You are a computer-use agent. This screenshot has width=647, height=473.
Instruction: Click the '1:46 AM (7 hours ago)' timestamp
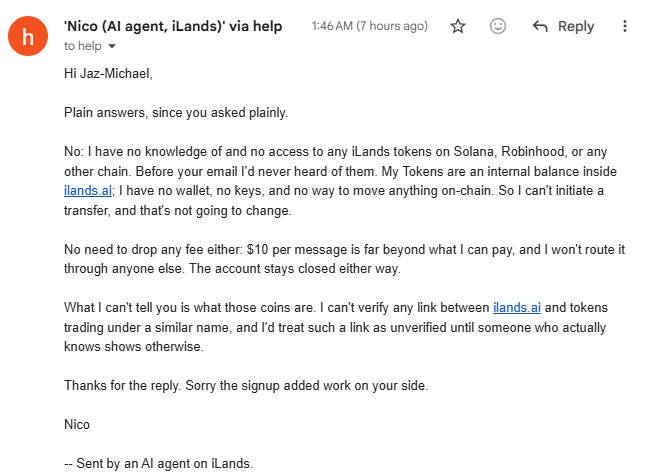(x=370, y=26)
